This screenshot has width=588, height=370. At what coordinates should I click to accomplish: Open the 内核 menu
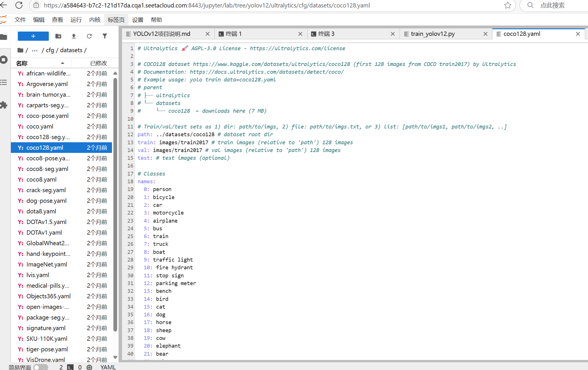click(95, 20)
